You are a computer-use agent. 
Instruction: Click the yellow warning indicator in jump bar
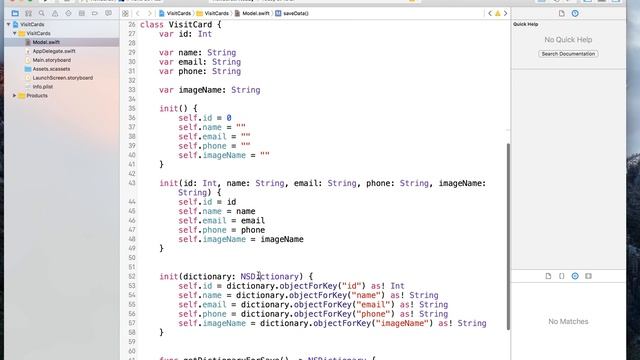[x=498, y=13]
